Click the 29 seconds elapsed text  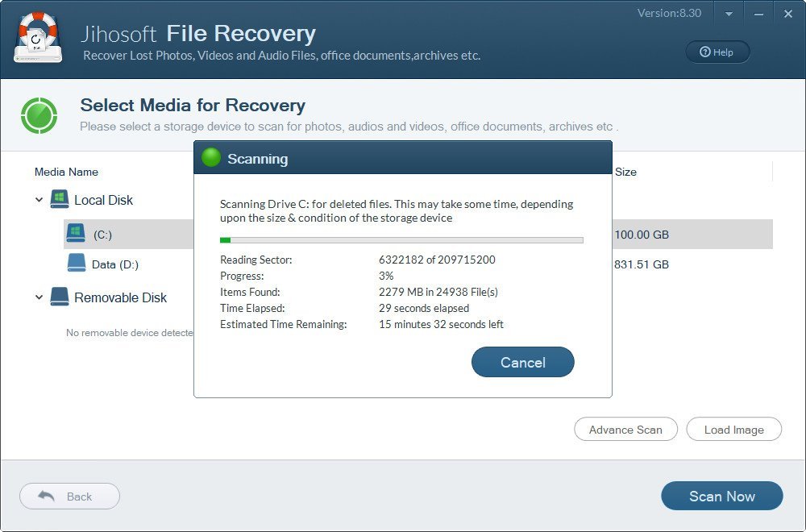click(424, 309)
